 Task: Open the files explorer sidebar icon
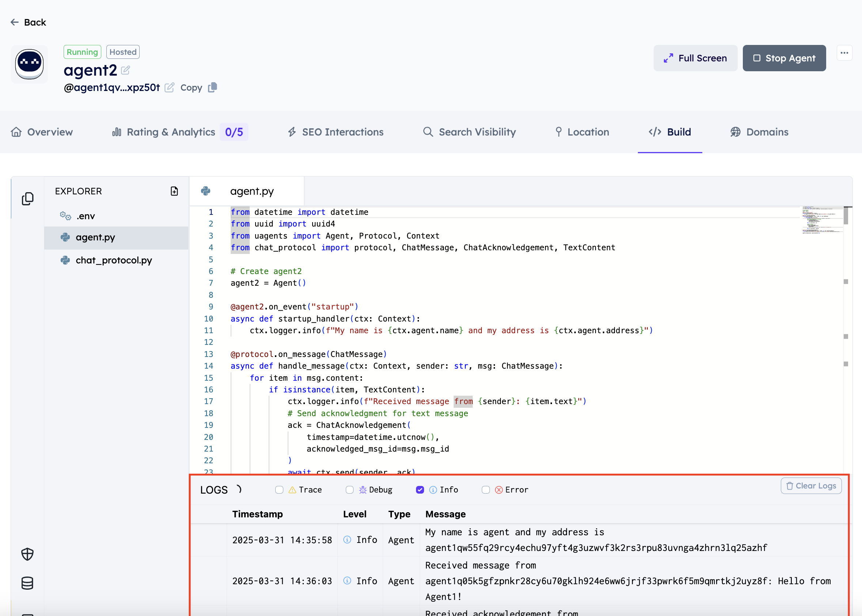27,198
